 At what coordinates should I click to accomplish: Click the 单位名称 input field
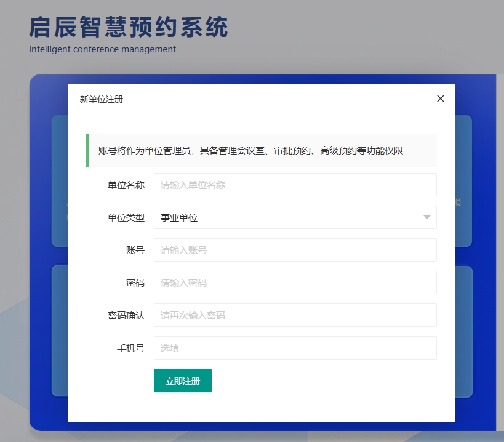(295, 185)
